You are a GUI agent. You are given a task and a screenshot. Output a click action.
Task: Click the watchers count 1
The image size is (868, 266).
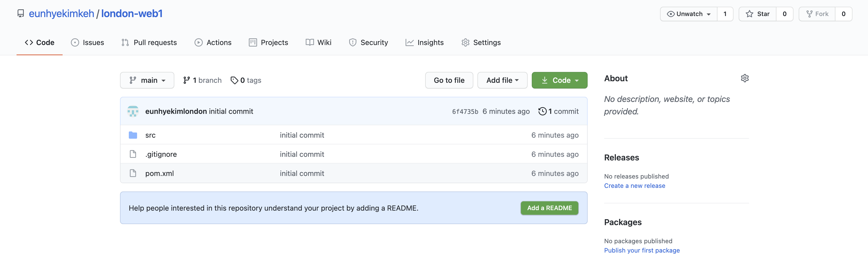coord(725,14)
